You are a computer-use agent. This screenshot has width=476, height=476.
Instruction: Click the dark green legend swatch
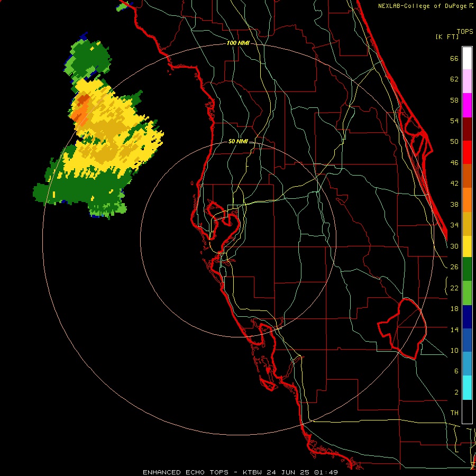point(467,269)
